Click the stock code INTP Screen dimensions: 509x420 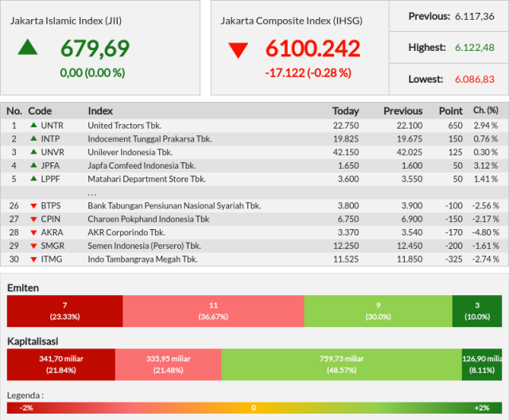pyautogui.click(x=50, y=138)
